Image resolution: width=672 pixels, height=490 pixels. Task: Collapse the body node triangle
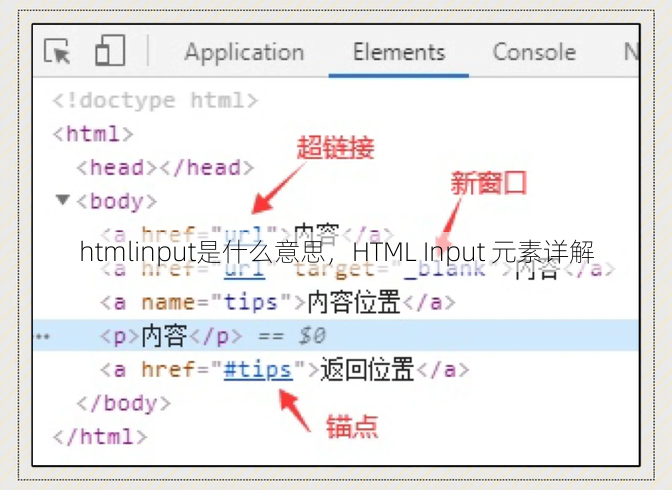coord(63,200)
